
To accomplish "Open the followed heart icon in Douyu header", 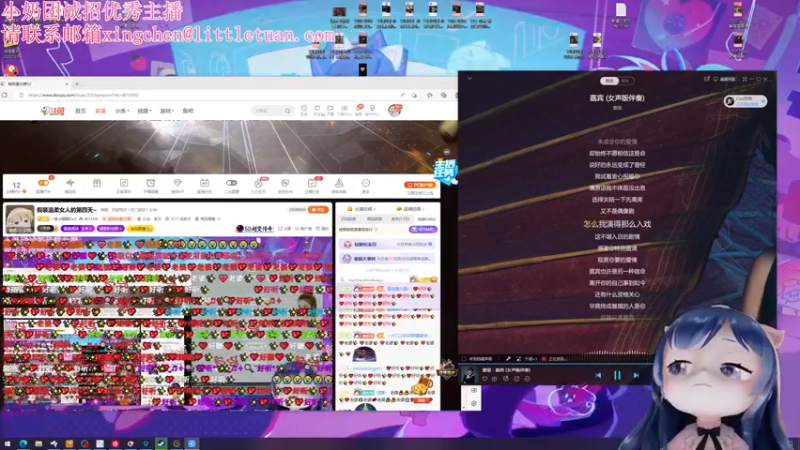I will pyautogui.click(x=317, y=109).
